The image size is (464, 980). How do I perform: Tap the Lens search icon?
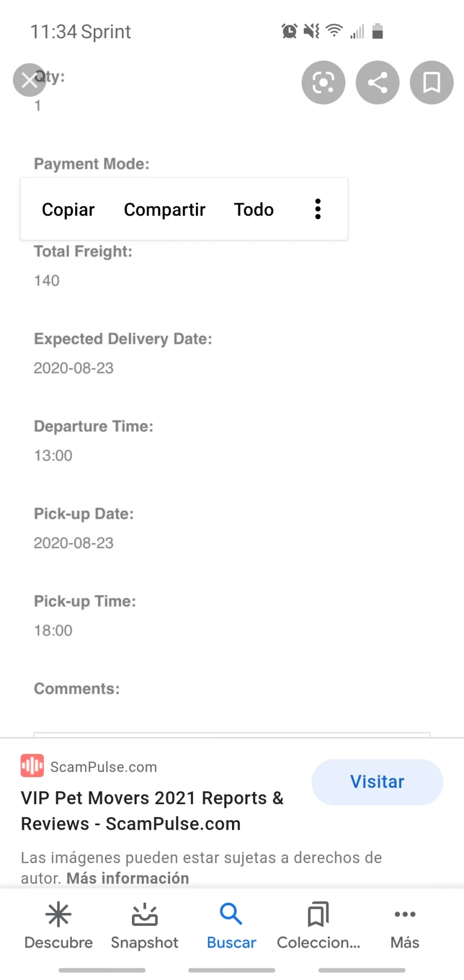coord(323,83)
